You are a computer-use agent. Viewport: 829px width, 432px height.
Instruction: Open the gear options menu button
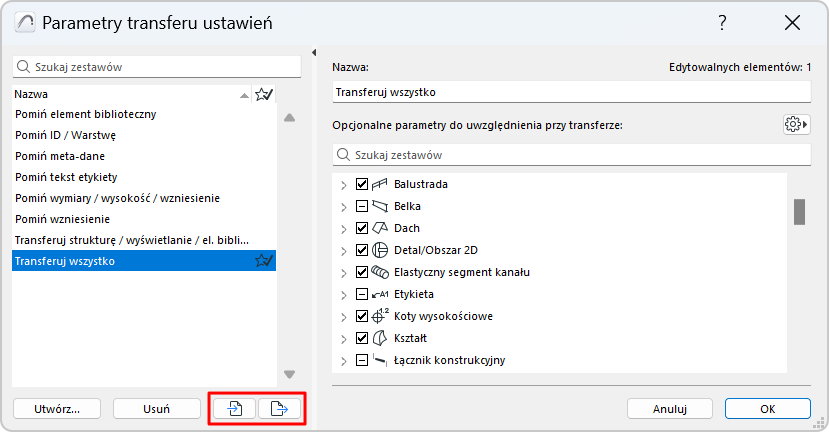pos(796,124)
